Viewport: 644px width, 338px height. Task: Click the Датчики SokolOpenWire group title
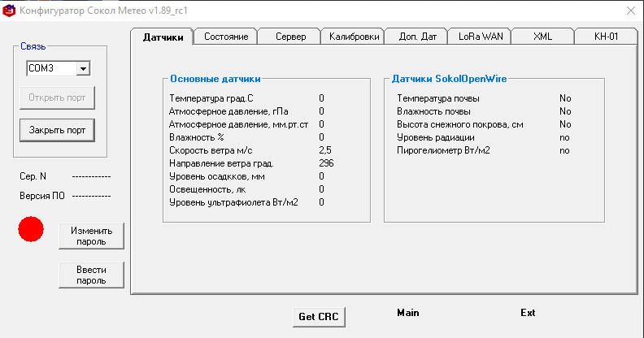point(449,79)
